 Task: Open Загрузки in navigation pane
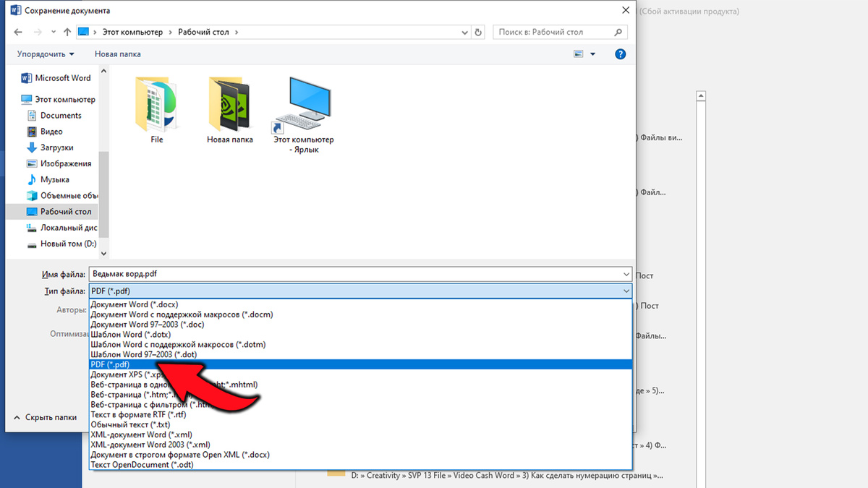50,147
